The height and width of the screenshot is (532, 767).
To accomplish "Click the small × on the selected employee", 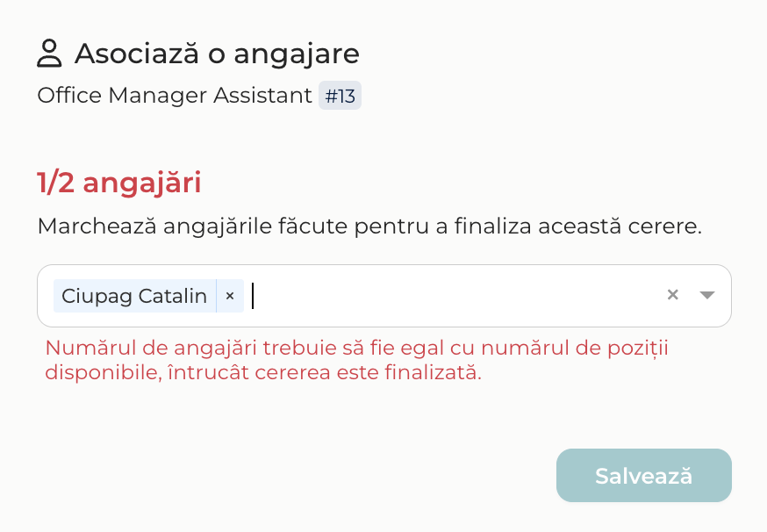I will point(230,296).
